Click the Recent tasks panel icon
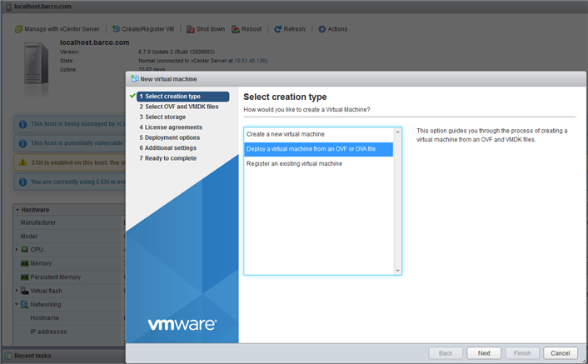Screen dimensions: 588x364 pos(7,356)
